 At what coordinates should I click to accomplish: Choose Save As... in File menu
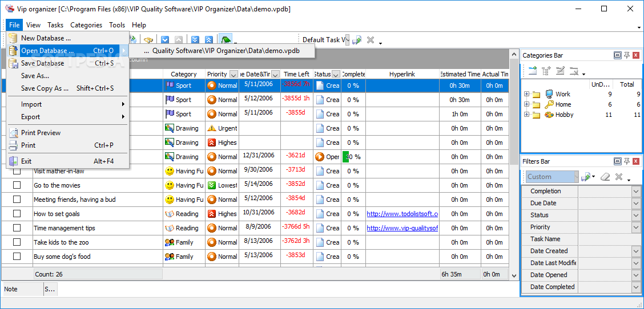pos(68,76)
